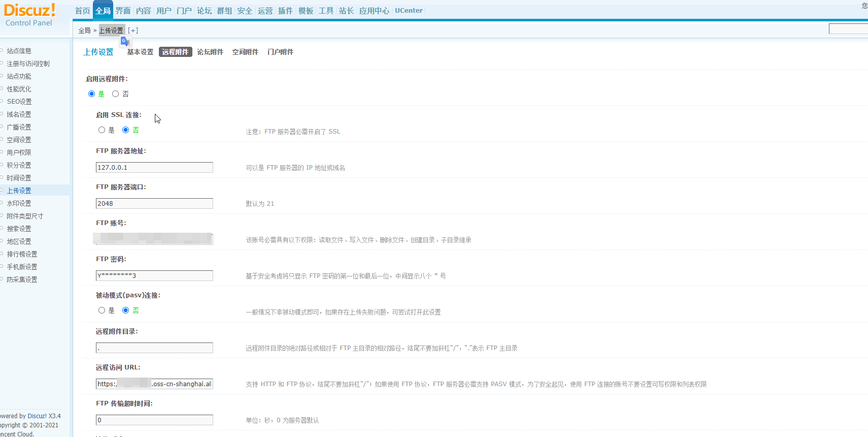Open the 空间附件 tab
Image resolution: width=868 pixels, height=437 pixels.
click(245, 52)
